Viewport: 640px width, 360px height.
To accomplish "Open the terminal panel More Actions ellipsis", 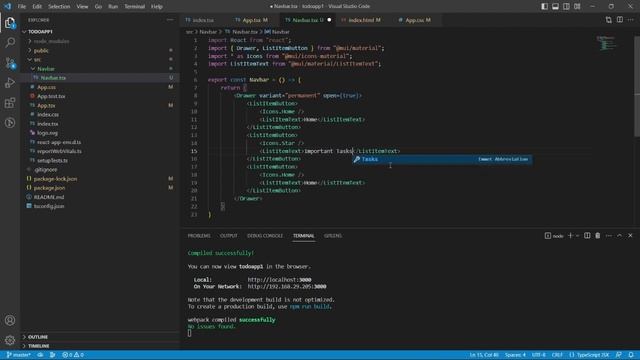I will [609, 236].
